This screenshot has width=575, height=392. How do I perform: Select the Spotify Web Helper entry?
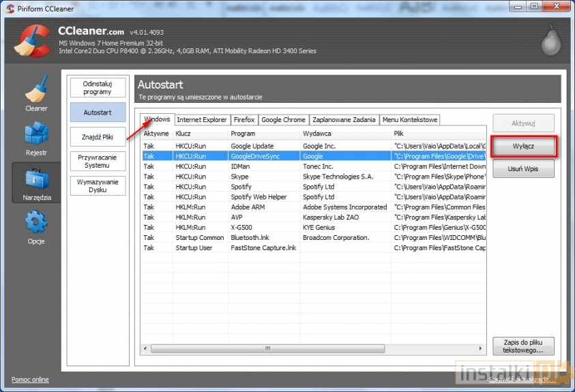(314, 197)
